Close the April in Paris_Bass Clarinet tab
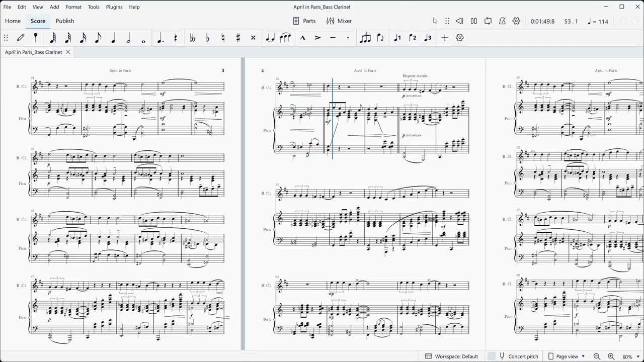Screen dimensions: 644x362 point(68,52)
